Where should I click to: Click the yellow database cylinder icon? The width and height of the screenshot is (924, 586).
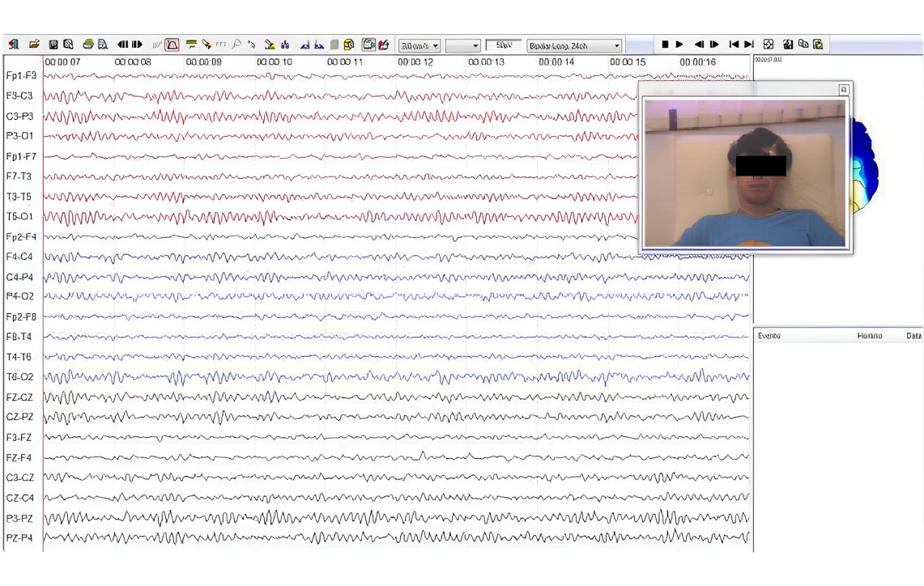(x=349, y=45)
